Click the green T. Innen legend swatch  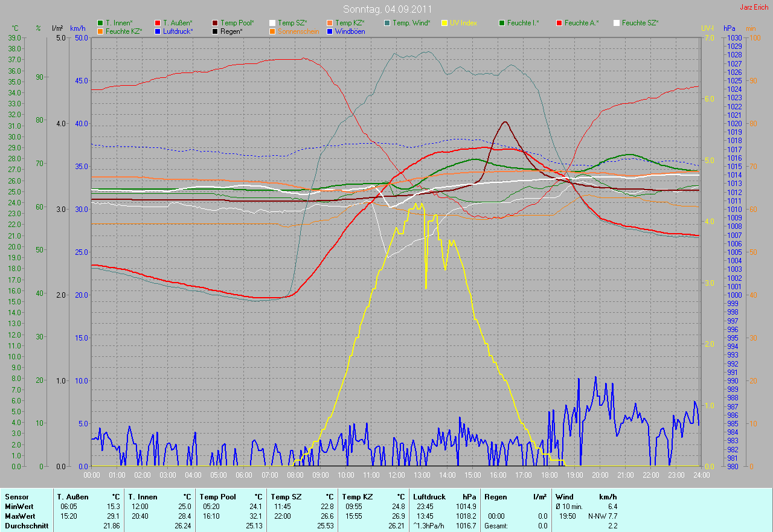(100, 23)
